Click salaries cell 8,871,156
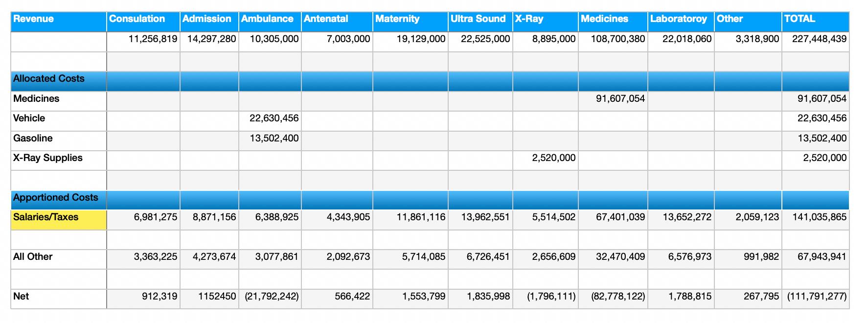Image resolution: width=868 pixels, height=323 pixels. (209, 220)
